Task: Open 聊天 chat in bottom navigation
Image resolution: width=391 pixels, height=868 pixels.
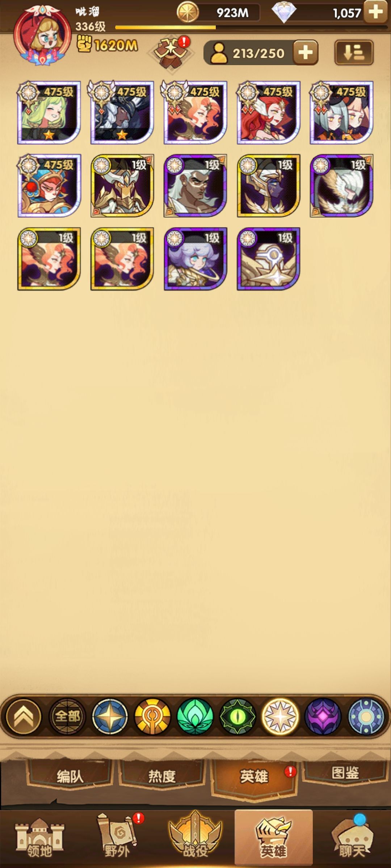Action: click(352, 838)
